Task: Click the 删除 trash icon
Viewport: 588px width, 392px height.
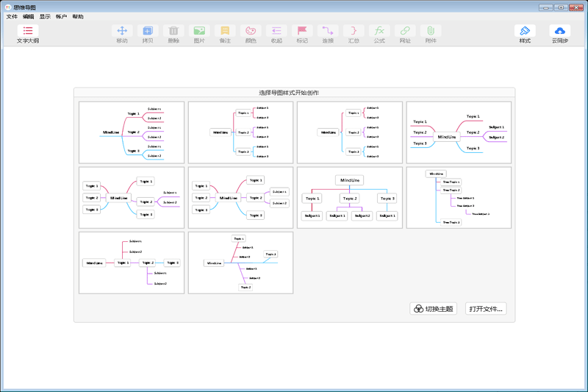Action: 173,34
